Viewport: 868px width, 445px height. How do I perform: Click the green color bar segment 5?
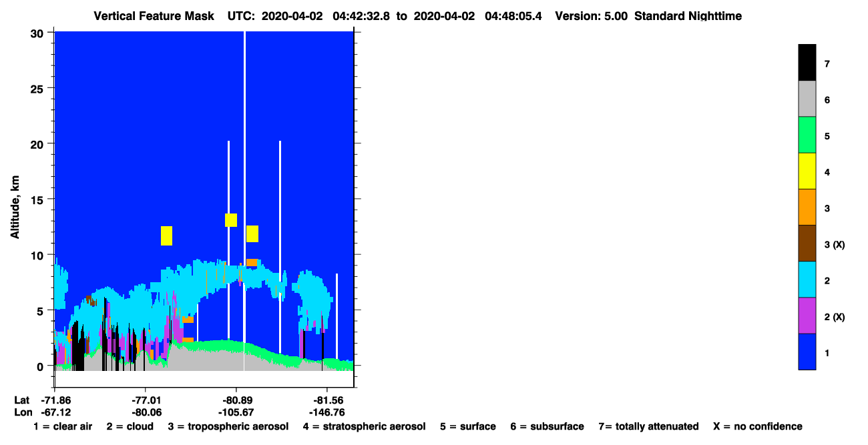pos(807,135)
